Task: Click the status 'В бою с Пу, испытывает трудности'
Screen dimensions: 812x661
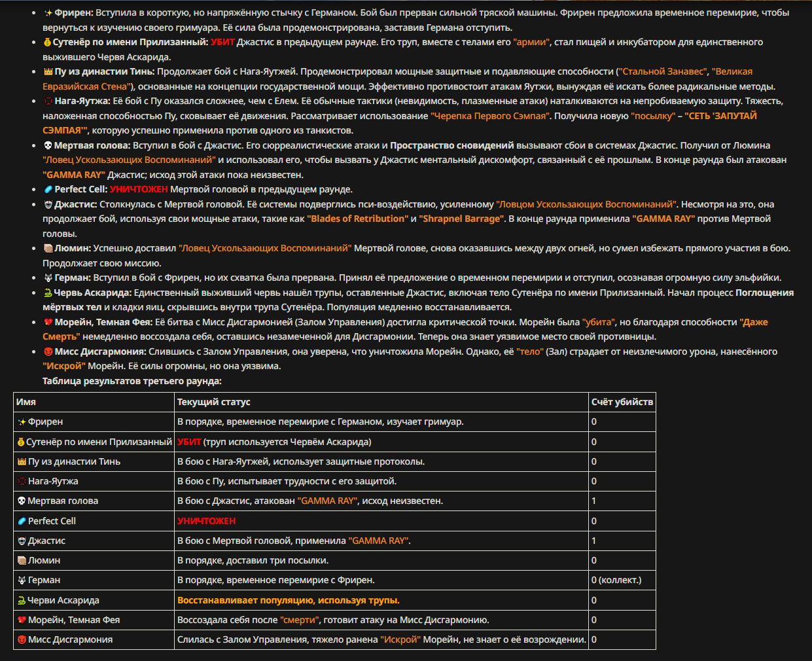Action: 287,481
